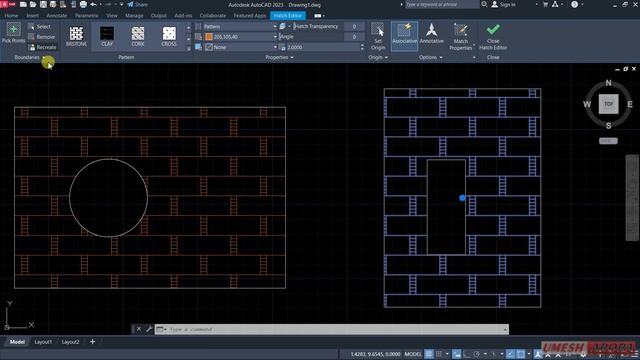Image resolution: width=640 pixels, height=360 pixels.
Task: Click the blue grip on the hatch
Action: (462, 198)
